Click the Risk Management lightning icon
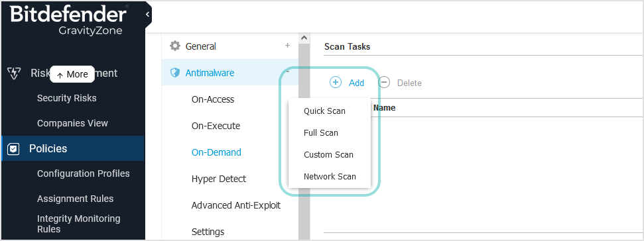644x241 pixels. (x=15, y=73)
